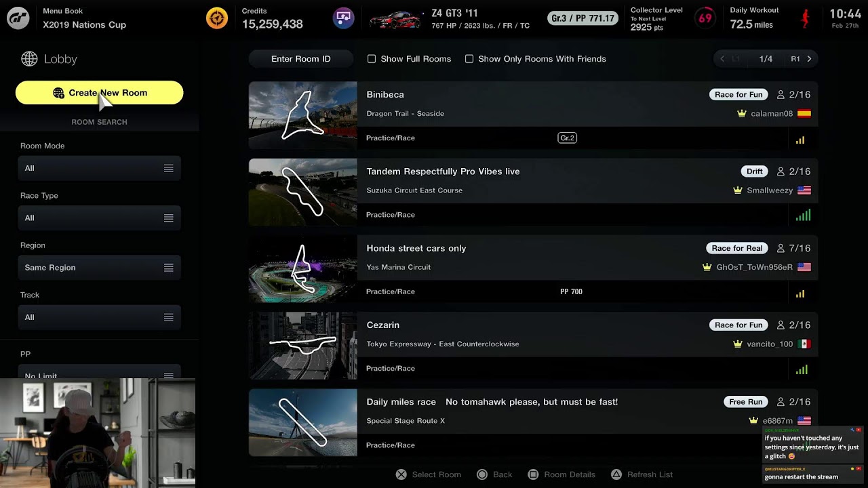Click player count icon on Binibeca row

pyautogui.click(x=781, y=94)
